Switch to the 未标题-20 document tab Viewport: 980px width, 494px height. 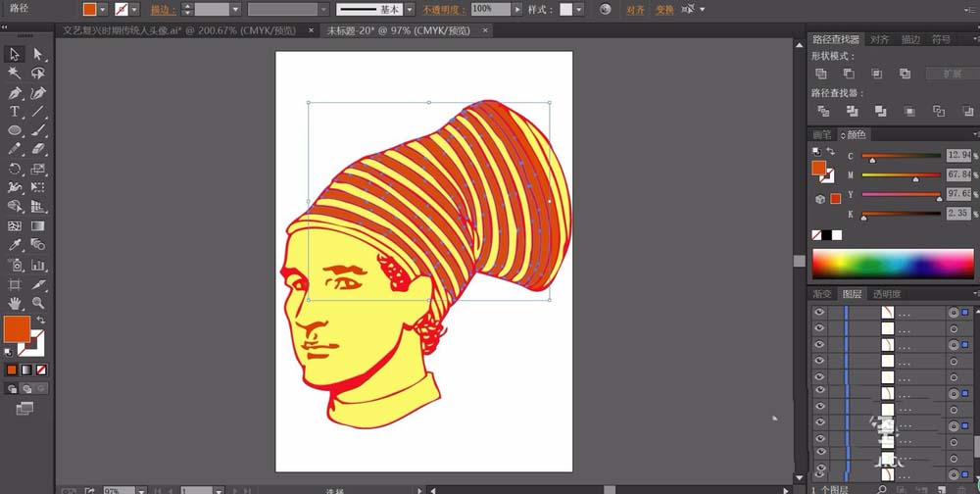(x=399, y=30)
